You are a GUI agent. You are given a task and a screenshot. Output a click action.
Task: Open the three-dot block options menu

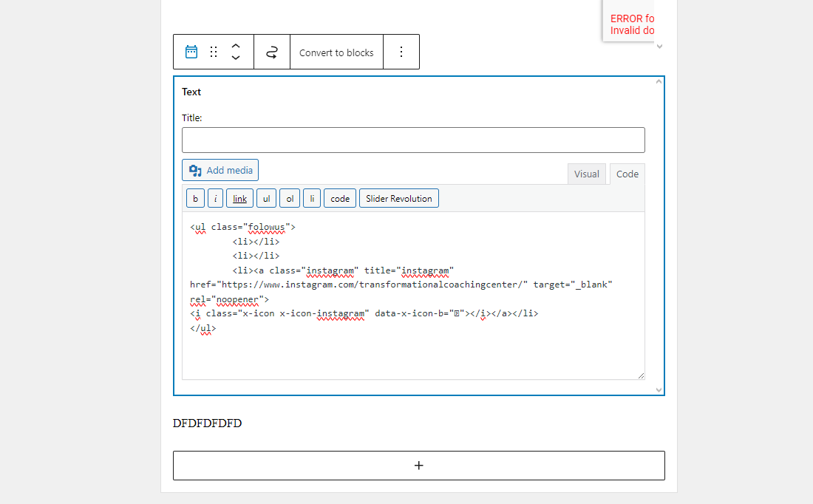[x=401, y=52]
